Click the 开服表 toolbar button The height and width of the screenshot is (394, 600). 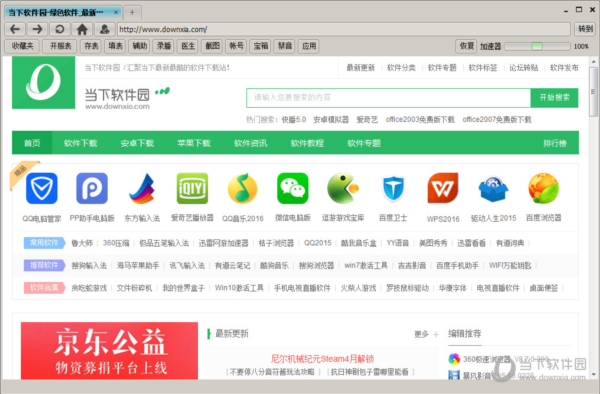(60, 46)
